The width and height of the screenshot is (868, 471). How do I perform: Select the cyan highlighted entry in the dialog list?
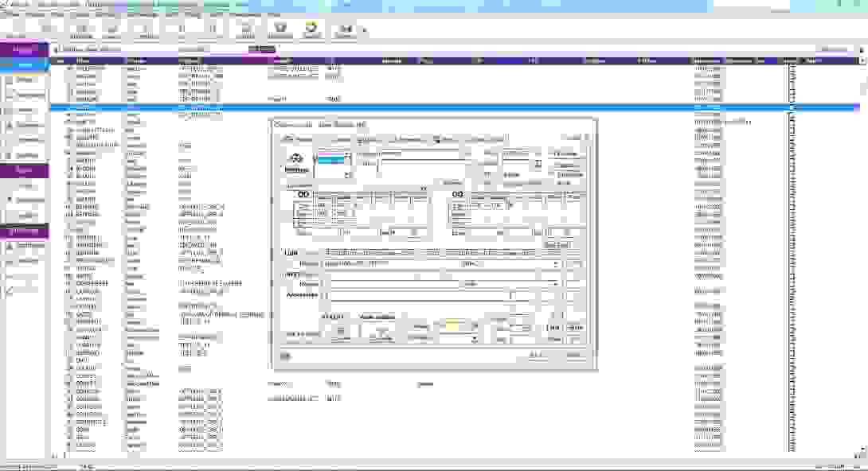point(331,161)
